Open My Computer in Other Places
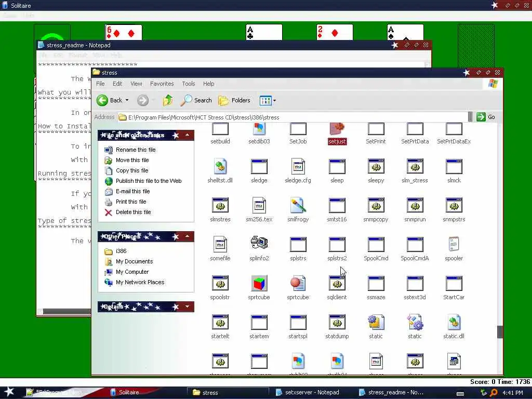Image resolution: width=532 pixels, height=399 pixels. [x=132, y=272]
